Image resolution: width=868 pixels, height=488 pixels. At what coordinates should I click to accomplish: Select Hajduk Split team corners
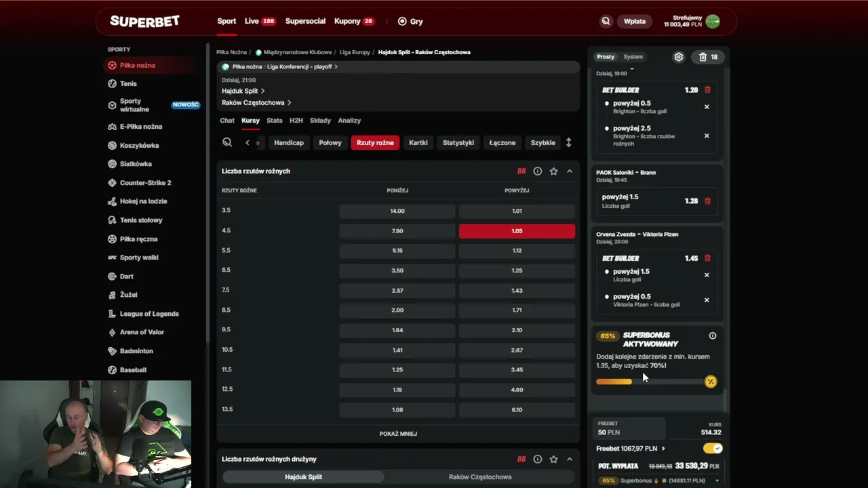(303, 477)
